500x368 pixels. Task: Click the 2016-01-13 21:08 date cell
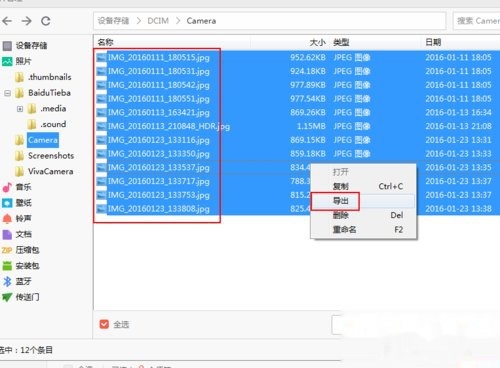(x=458, y=126)
